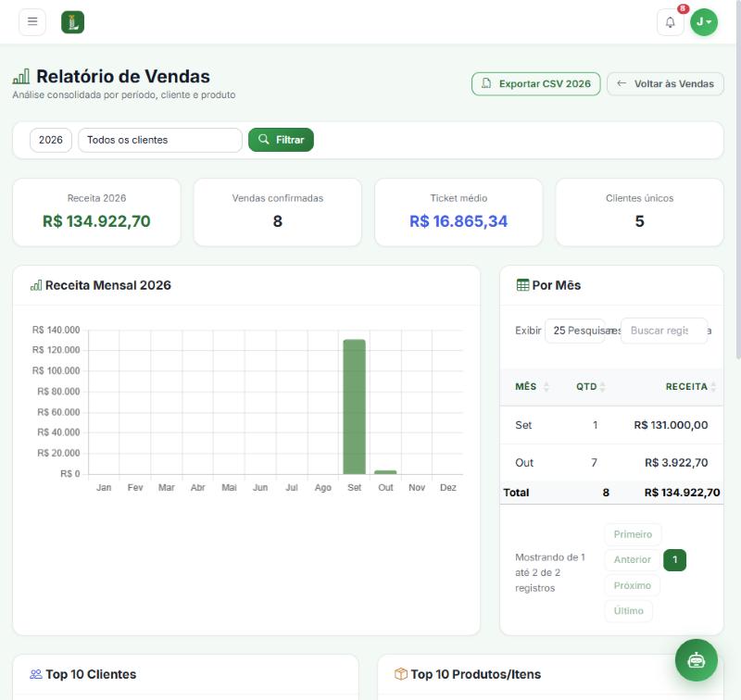The width and height of the screenshot is (741, 700).
Task: Click the Receita Mensal 2026 chart icon
Action: (36, 286)
